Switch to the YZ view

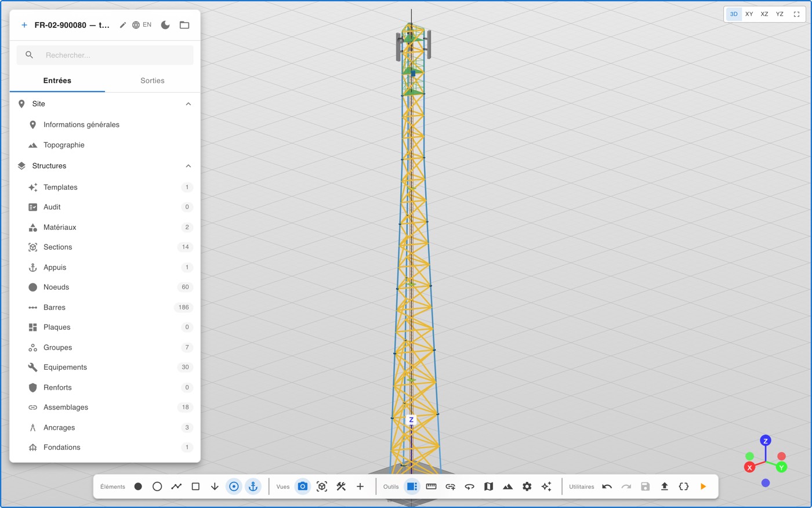tap(780, 14)
